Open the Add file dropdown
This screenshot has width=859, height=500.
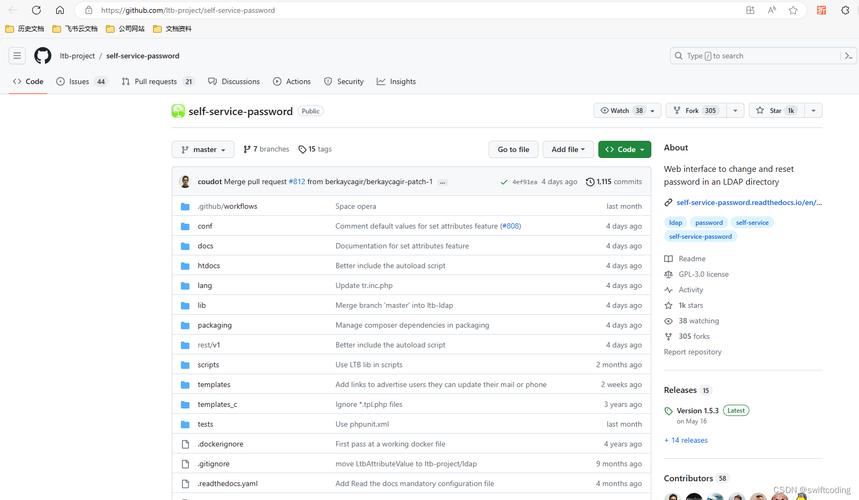pyautogui.click(x=568, y=150)
